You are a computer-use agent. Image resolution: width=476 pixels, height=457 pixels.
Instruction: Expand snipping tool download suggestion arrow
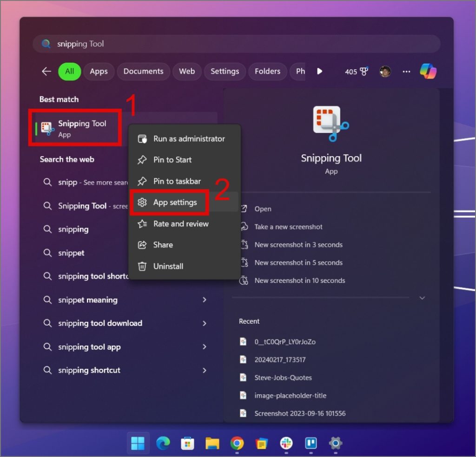click(x=205, y=323)
